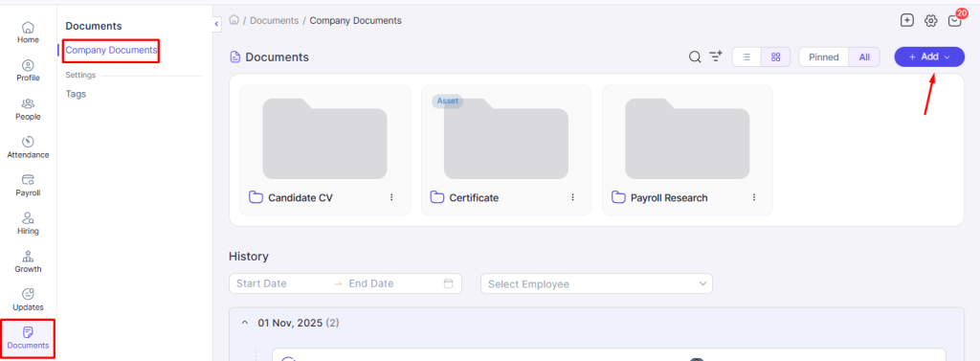Collapse the Documents side panel arrow
Image resolution: width=980 pixels, height=361 pixels.
click(x=216, y=23)
